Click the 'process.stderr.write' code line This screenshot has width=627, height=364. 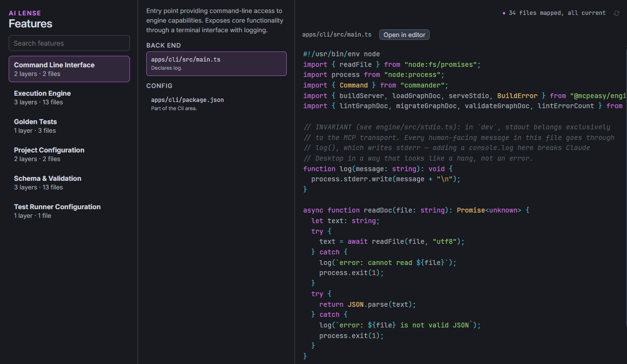tap(386, 179)
